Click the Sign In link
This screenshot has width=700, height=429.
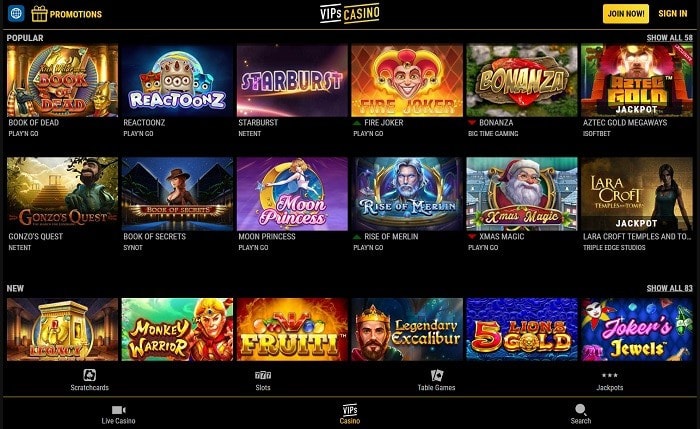pos(673,14)
